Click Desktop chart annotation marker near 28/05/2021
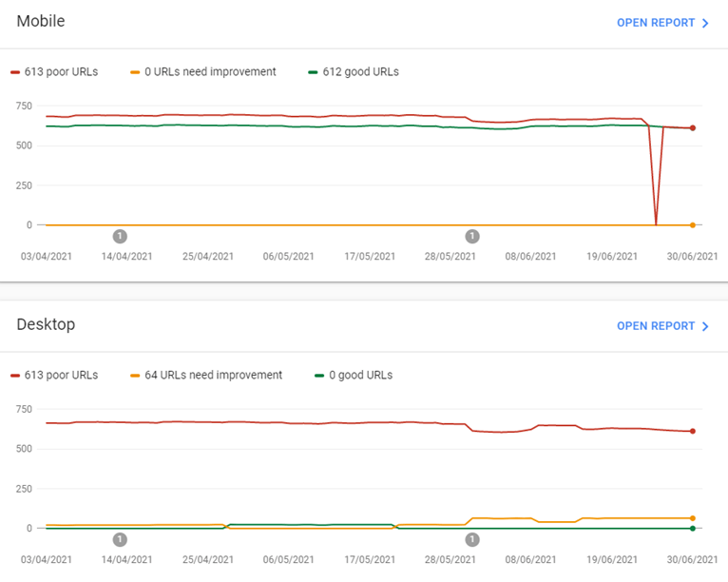The width and height of the screenshot is (728, 582). 472,540
